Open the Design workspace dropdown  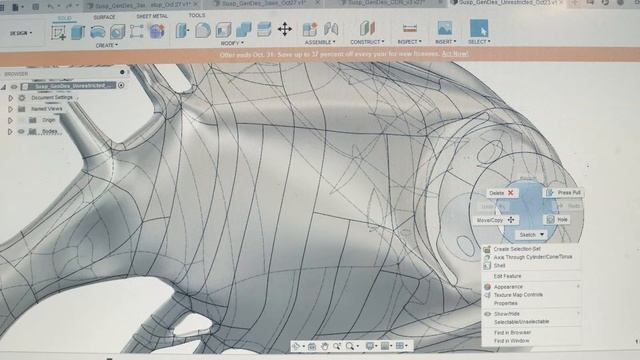pos(20,33)
